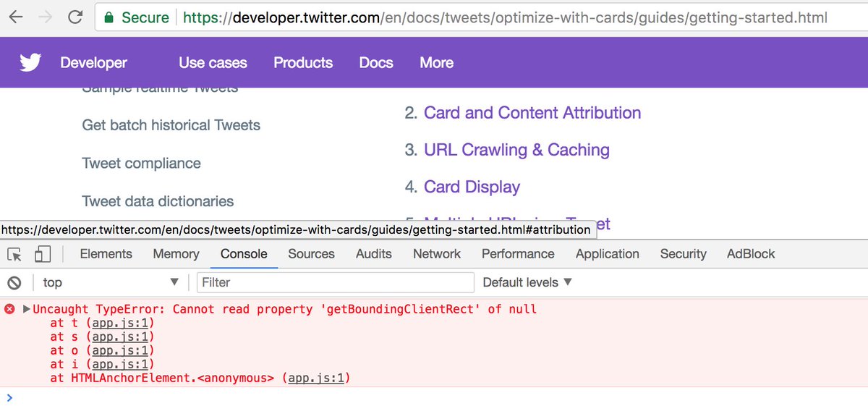Reload the page with the refresh icon
This screenshot has width=868, height=419.
[x=75, y=17]
